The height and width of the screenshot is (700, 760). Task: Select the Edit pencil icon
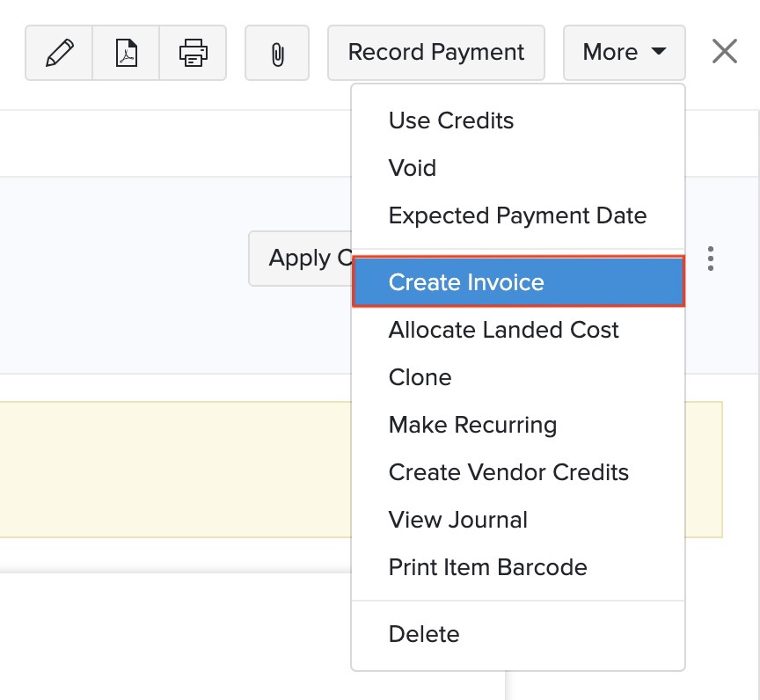pos(59,52)
